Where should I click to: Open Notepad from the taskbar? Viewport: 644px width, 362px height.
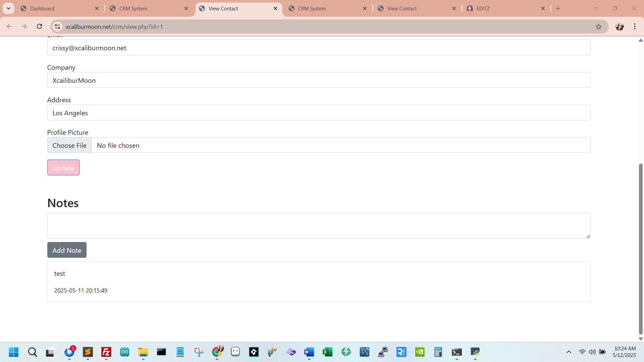pyautogui.click(x=180, y=352)
